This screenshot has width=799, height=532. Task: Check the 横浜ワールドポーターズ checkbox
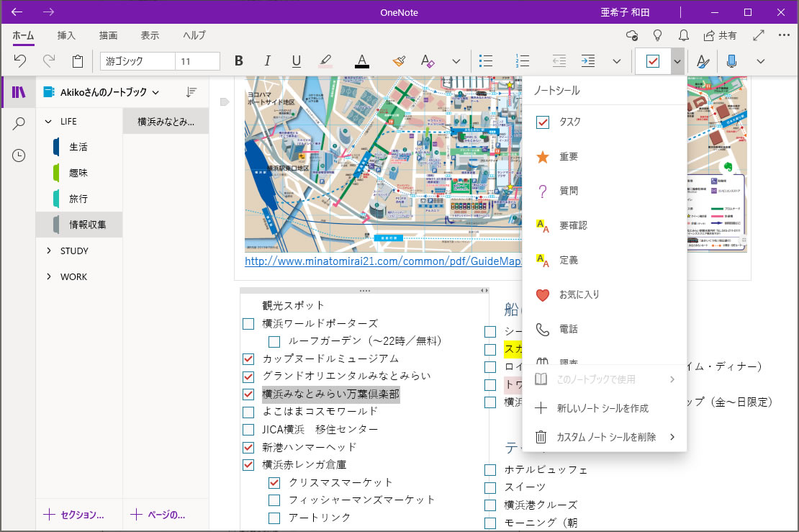[248, 324]
